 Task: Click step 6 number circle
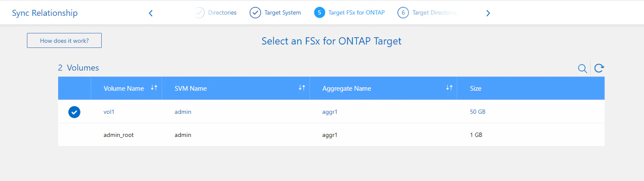pyautogui.click(x=403, y=12)
